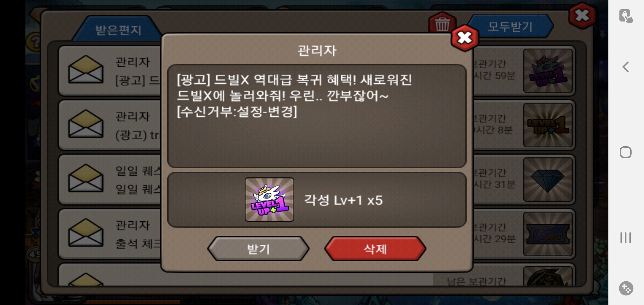Screen dimensions: 644x305
Task: Tap the purple ticket reward thumbnail
Action: (548, 234)
